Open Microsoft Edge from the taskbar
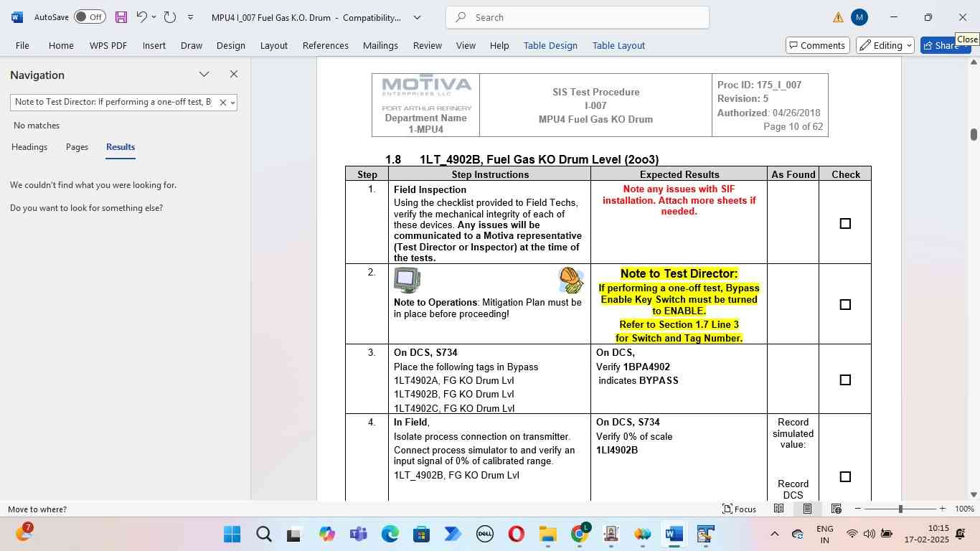Screen dimensions: 980x551 pyautogui.click(x=390, y=534)
